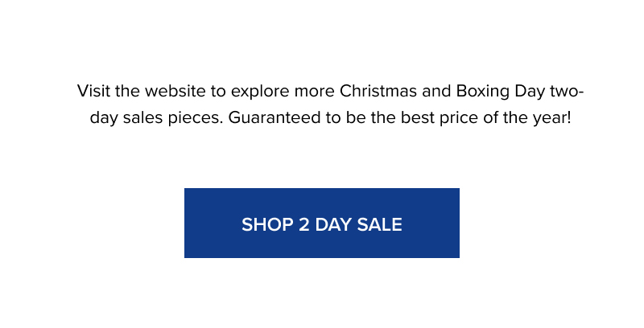Click the word 'website' in the first line

(x=175, y=91)
